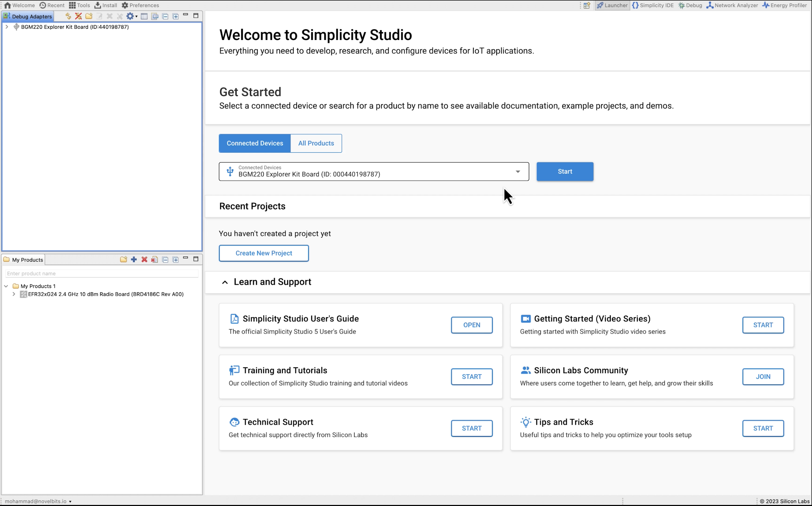Viewport: 812px width, 506px height.
Task: Click Debug Adapters refresh arrows icon
Action: coord(68,16)
